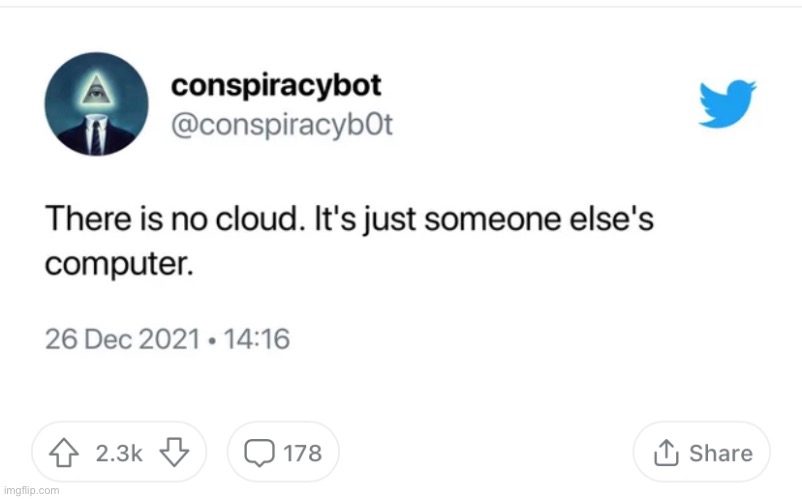Viewport: 802px width, 499px height.
Task: Downvote the conspiracybot post
Action: pos(175,454)
